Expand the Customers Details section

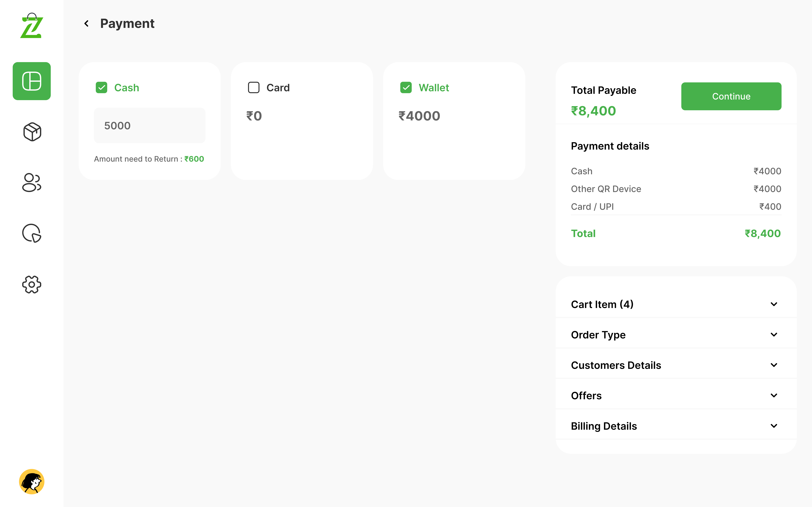click(773, 365)
